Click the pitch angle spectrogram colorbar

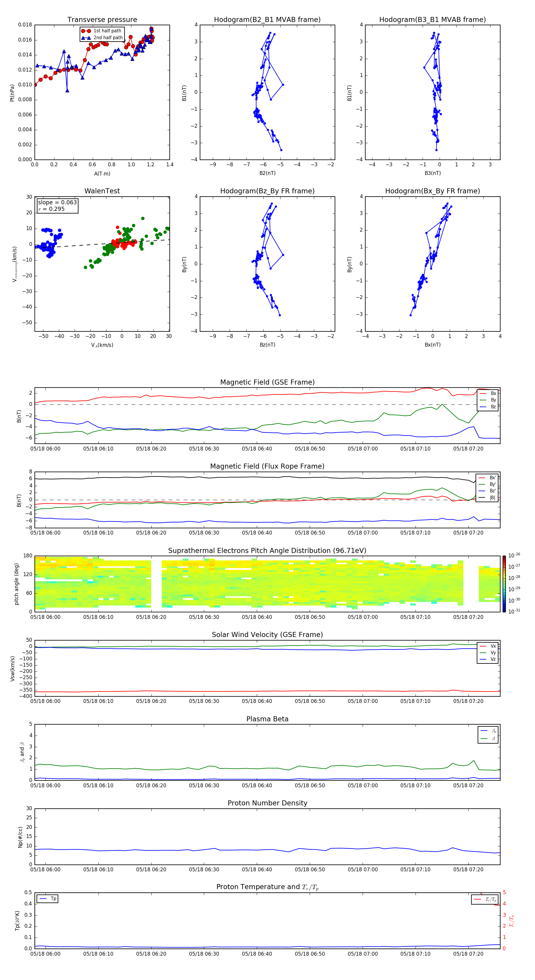click(x=504, y=584)
